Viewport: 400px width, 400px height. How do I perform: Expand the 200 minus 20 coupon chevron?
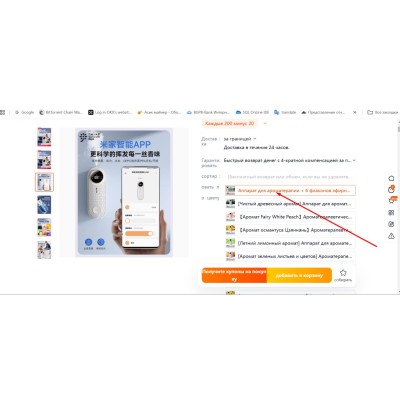click(265, 124)
